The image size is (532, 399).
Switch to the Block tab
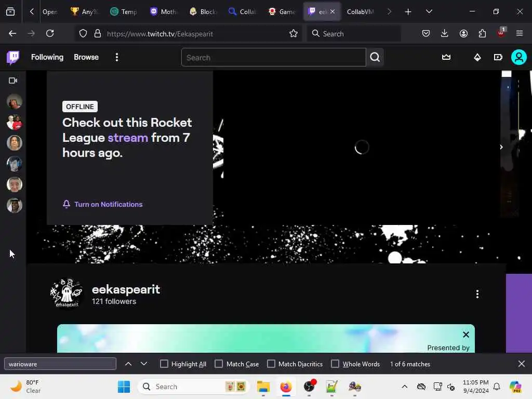point(203,11)
